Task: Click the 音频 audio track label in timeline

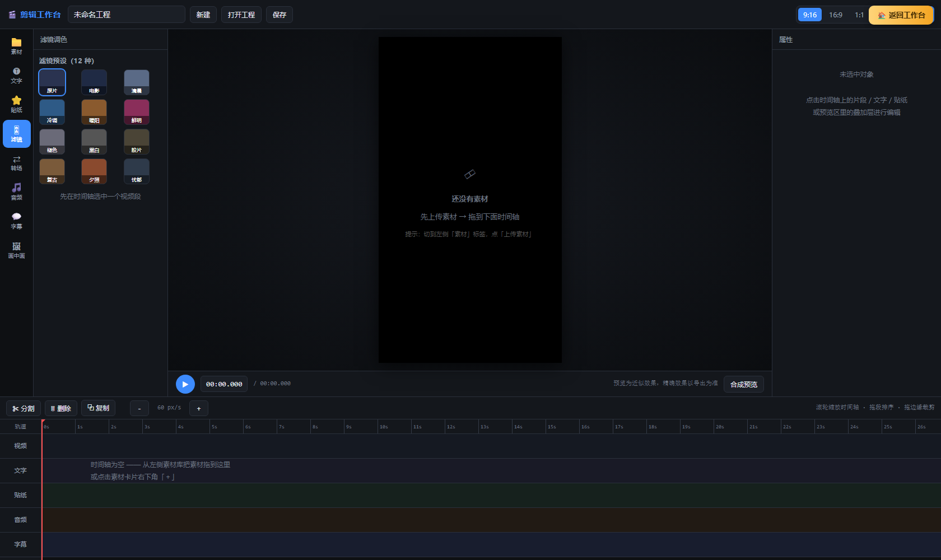Action: [x=21, y=520]
